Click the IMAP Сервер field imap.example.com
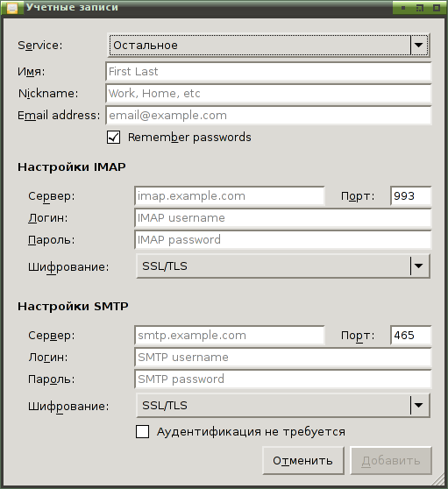This screenshot has width=448, height=489. [x=230, y=195]
